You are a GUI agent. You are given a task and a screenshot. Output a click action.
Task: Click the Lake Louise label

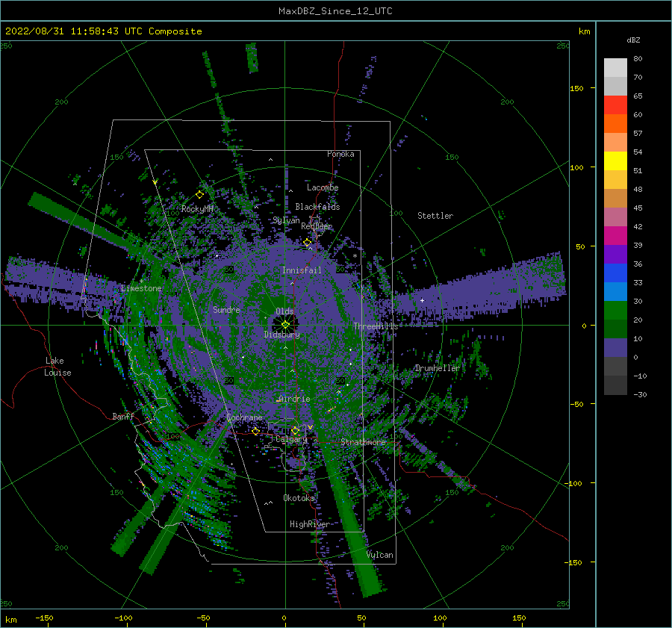57,367
